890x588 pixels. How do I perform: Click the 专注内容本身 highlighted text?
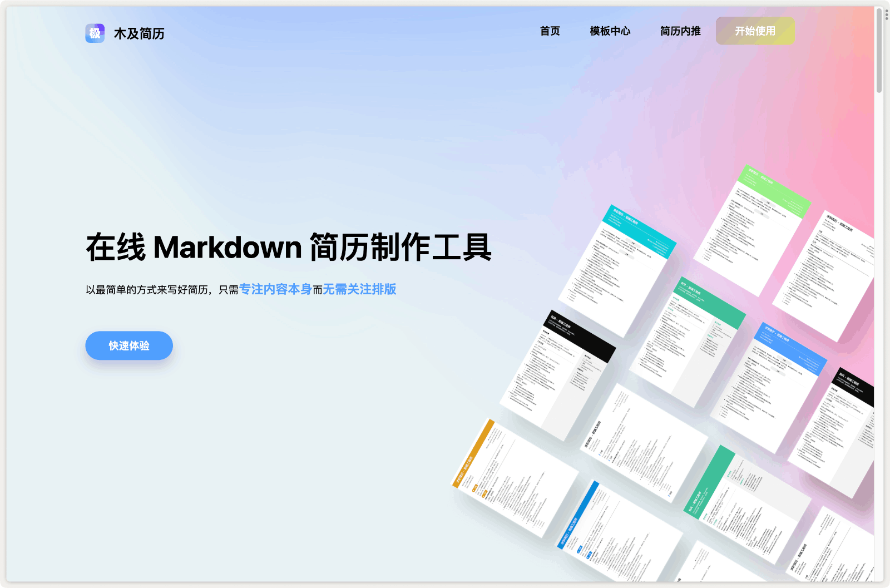click(x=275, y=289)
